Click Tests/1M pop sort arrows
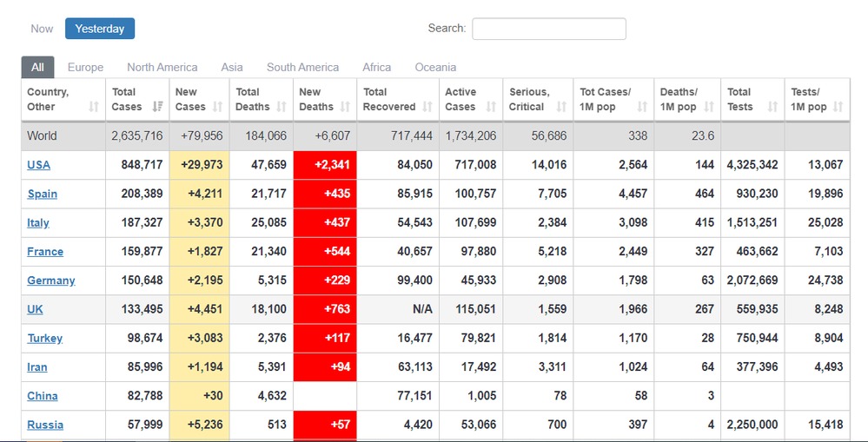This screenshot has width=868, height=442. click(x=838, y=107)
